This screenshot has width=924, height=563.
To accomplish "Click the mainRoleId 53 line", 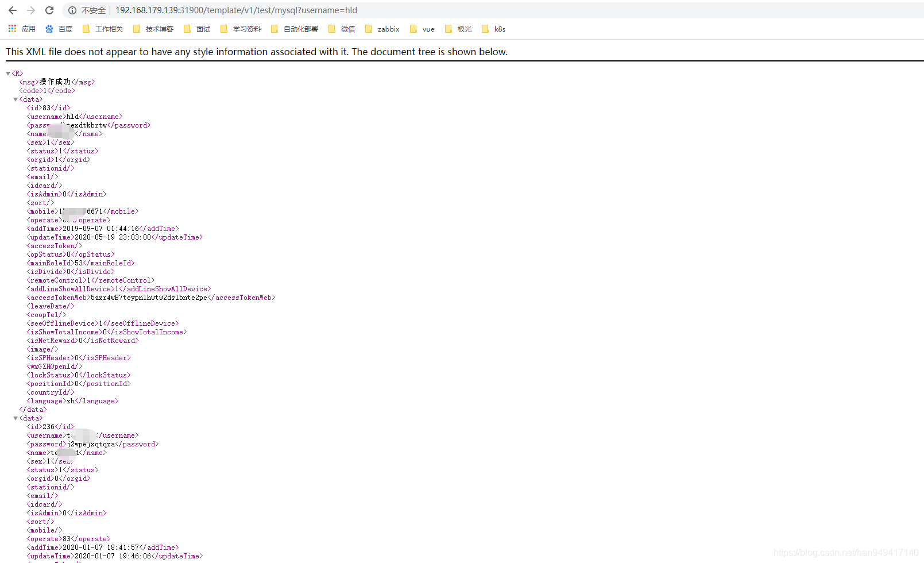I will [x=80, y=263].
